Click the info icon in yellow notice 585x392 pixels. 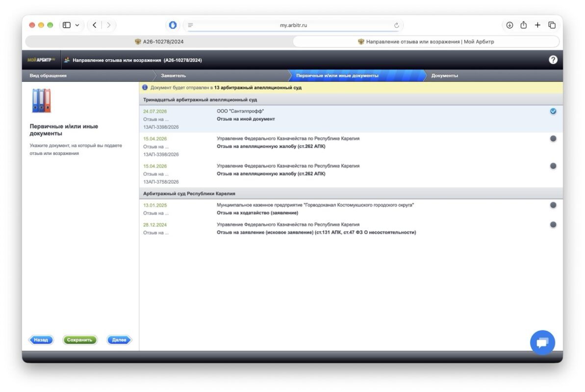coord(145,87)
